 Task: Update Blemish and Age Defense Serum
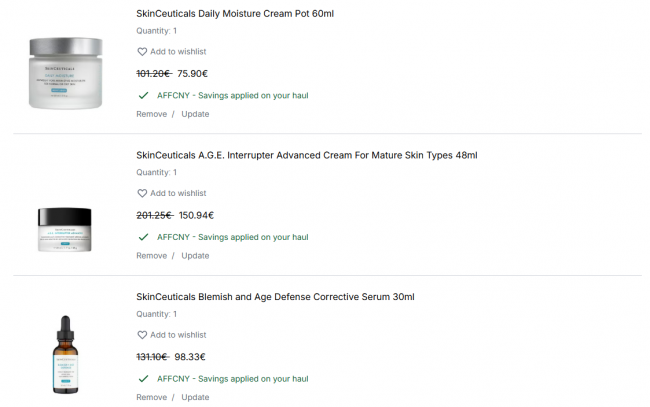195,397
